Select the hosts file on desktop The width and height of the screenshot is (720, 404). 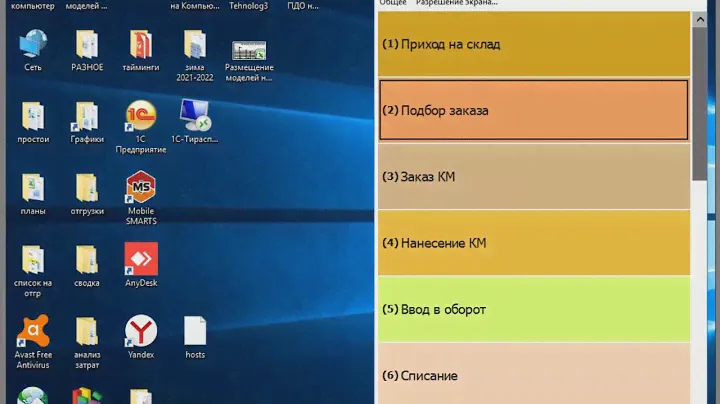coord(195,332)
